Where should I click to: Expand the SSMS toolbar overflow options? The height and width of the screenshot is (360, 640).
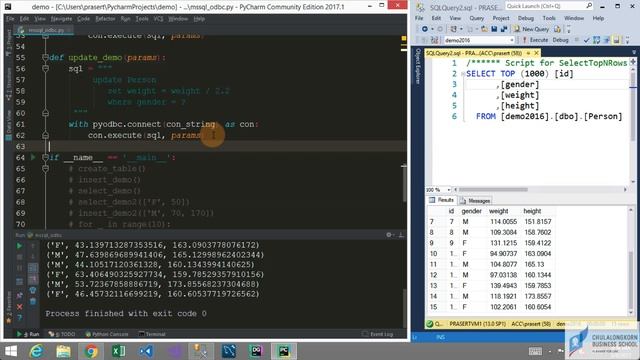coord(569,29)
